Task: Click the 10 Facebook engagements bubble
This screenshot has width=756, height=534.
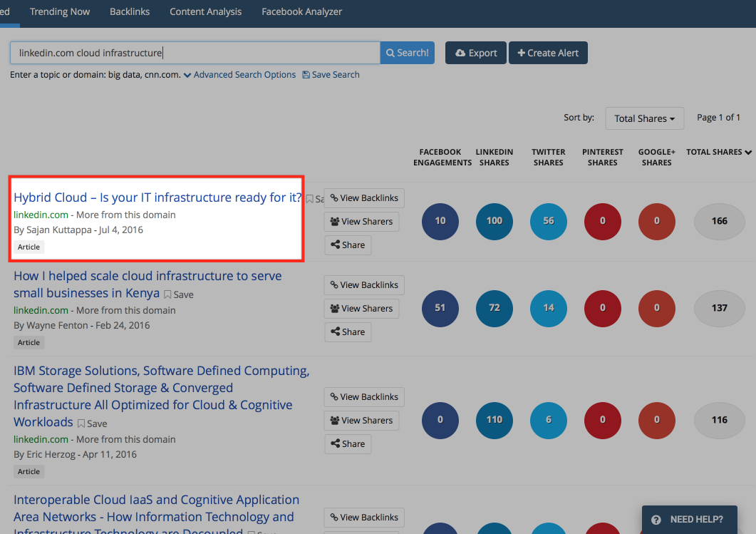Action: click(440, 222)
